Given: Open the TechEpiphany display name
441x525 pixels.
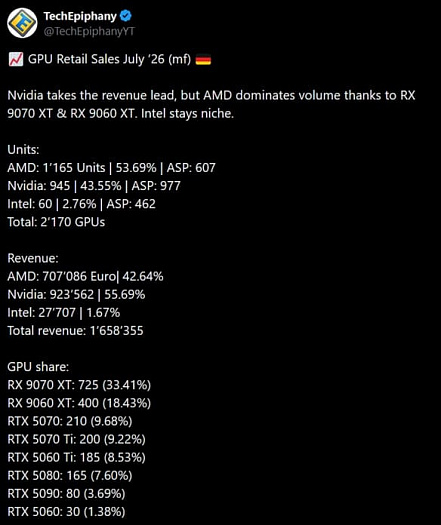Looking at the screenshot, I should [80, 16].
